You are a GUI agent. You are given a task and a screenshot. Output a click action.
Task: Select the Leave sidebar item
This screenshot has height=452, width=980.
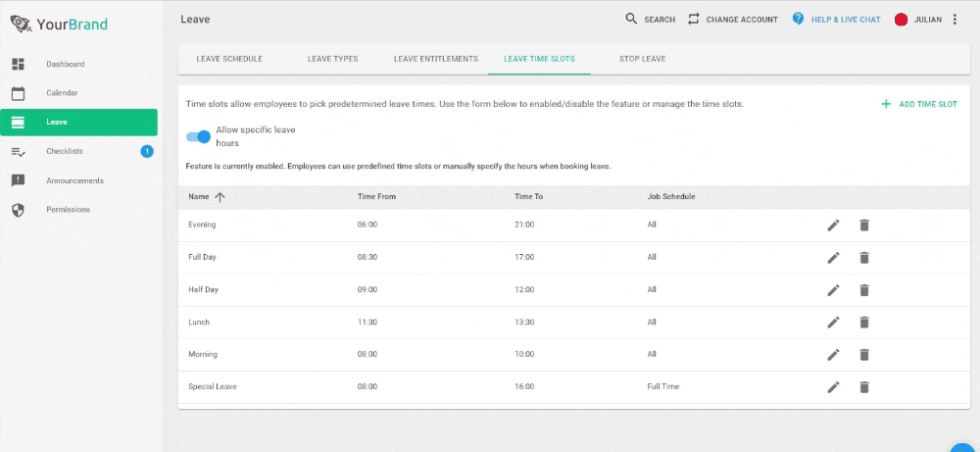pos(78,122)
